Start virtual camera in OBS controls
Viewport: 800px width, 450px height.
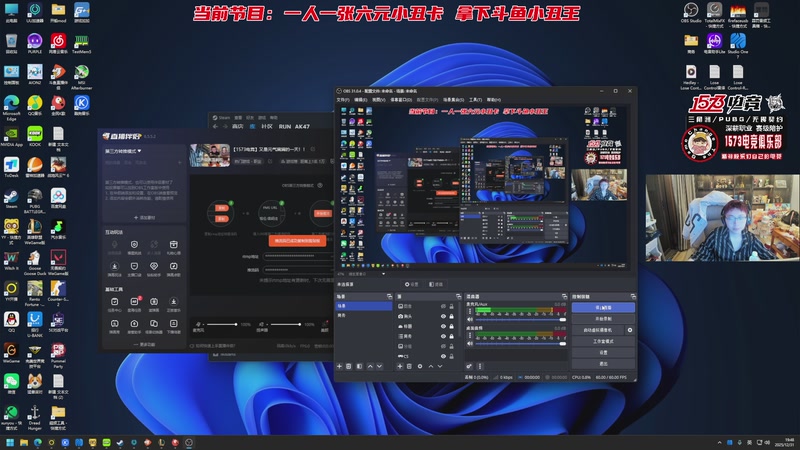pyautogui.click(x=597, y=330)
